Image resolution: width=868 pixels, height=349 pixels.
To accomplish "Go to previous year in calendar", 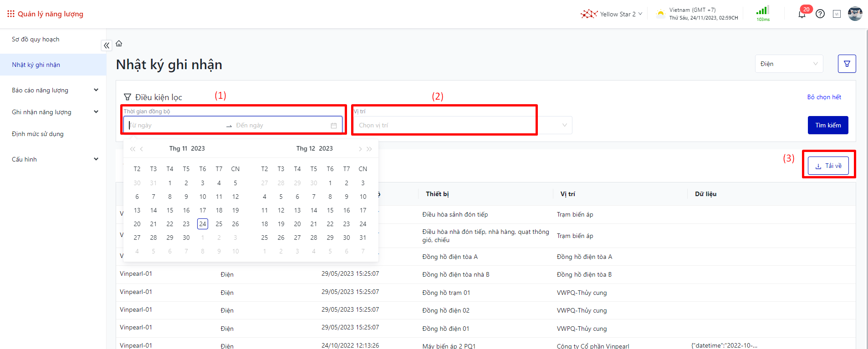I will (133, 149).
